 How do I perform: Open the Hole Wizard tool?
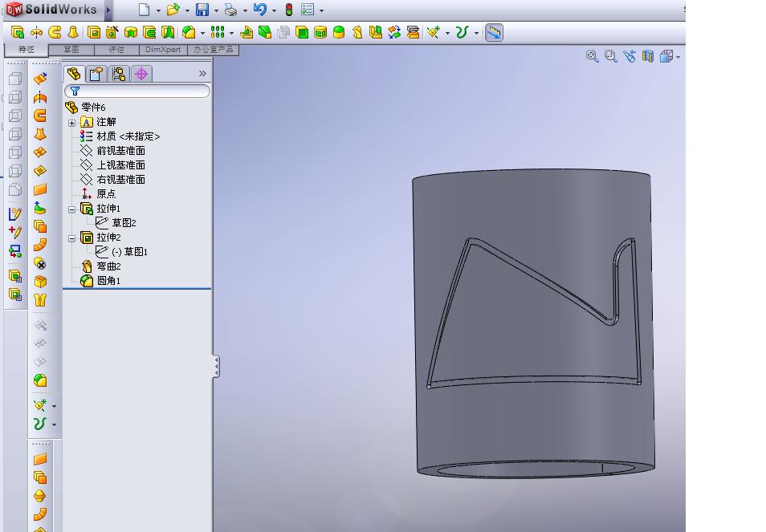[x=112, y=33]
